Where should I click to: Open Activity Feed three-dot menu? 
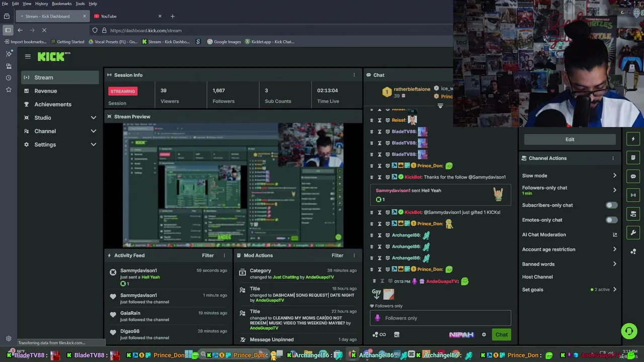click(x=224, y=255)
